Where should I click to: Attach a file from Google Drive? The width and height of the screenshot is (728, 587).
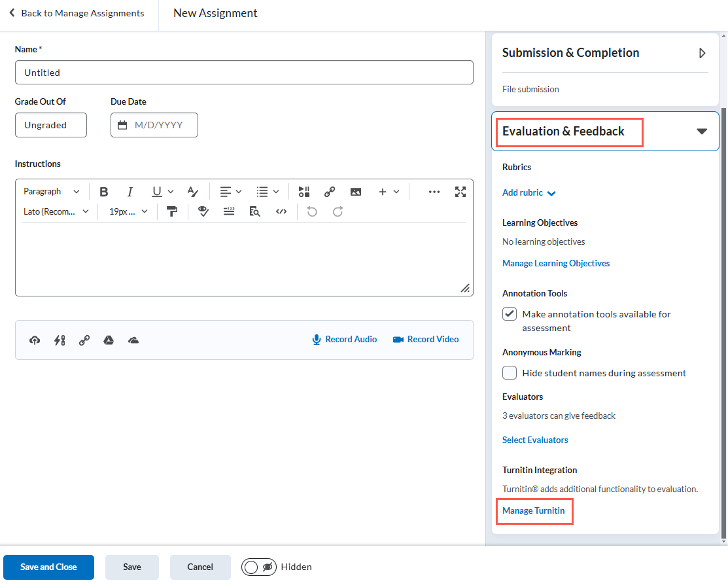tap(109, 340)
